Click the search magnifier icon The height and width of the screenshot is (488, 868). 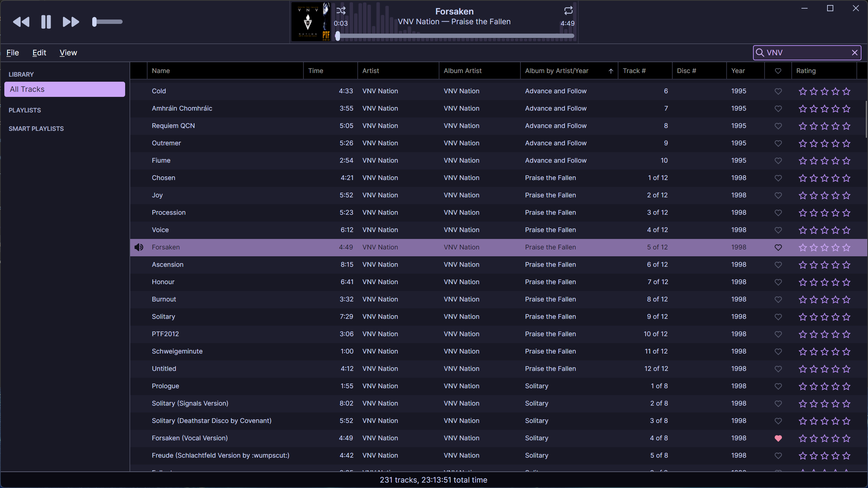tap(760, 53)
